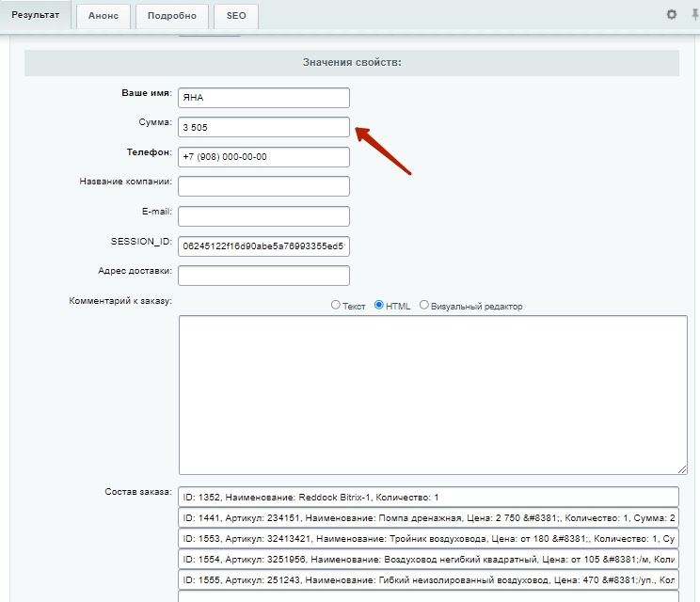700x602 pixels.
Task: Open the SEO tab
Action: pos(236,16)
